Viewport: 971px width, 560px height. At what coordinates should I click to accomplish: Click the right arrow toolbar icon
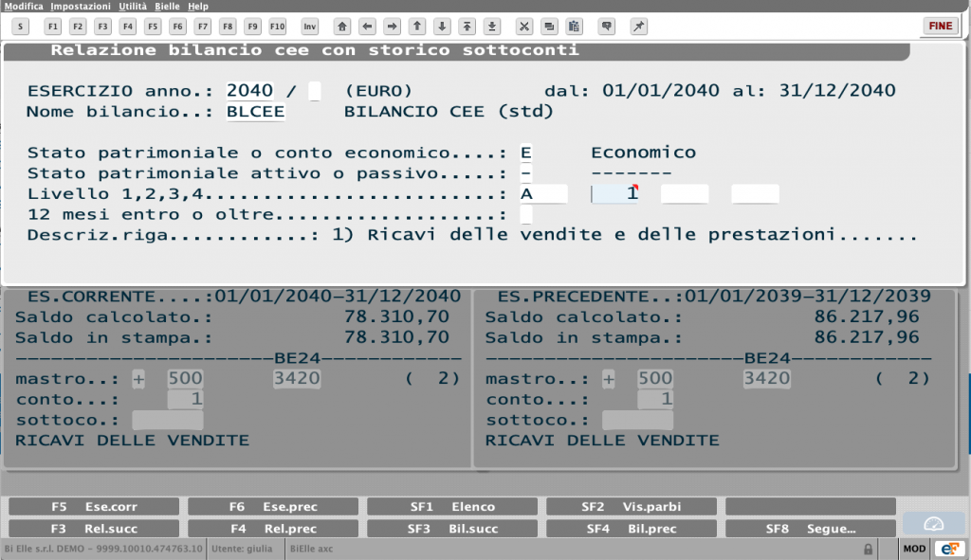(x=392, y=27)
